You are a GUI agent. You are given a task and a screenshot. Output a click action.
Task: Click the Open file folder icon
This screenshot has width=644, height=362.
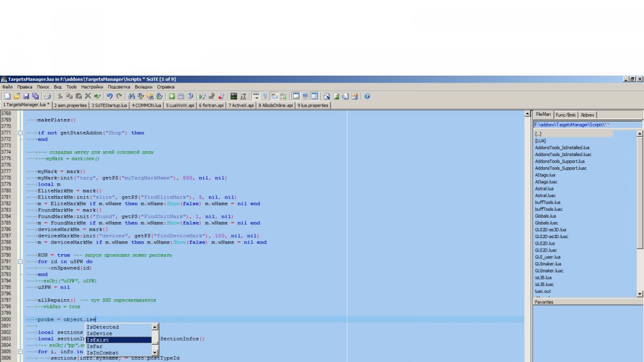17,97
